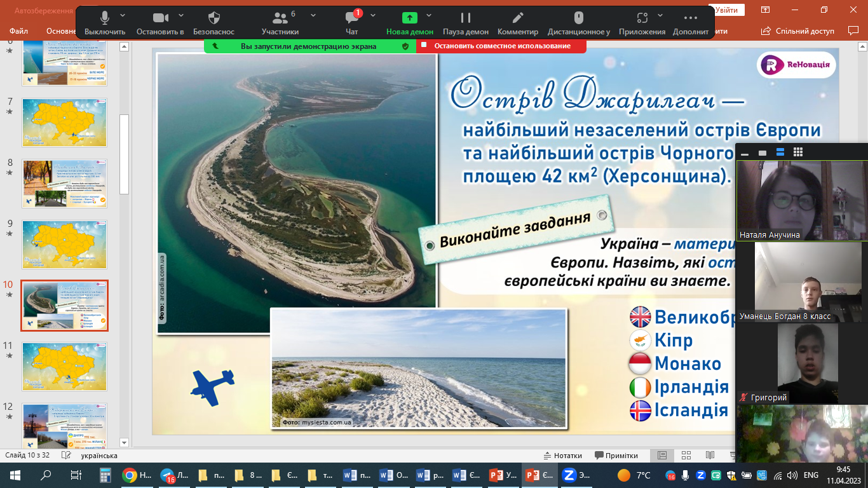This screenshot has height=488, width=868.
Task: Open Telegram from the taskbar
Action: (173, 475)
